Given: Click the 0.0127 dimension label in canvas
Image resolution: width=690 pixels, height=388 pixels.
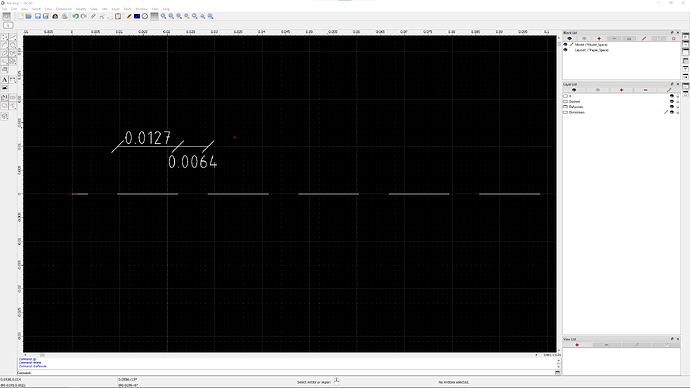Looking at the screenshot, I should tap(148, 138).
